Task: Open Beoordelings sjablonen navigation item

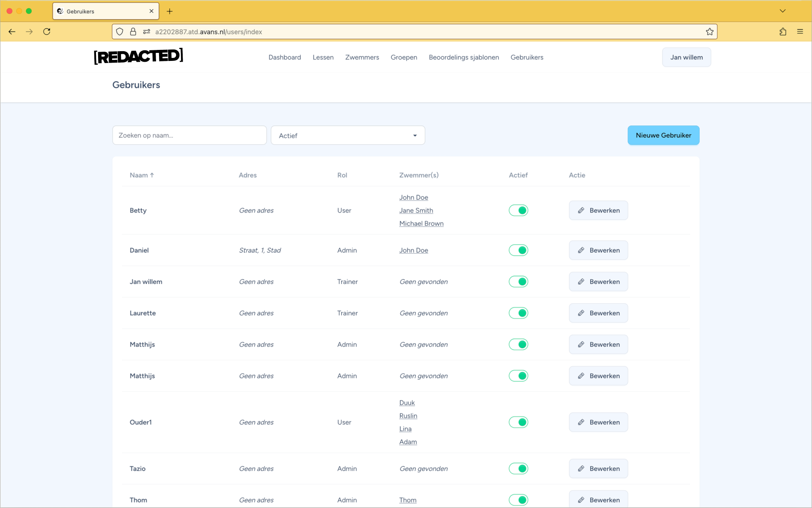Action: [x=464, y=57]
